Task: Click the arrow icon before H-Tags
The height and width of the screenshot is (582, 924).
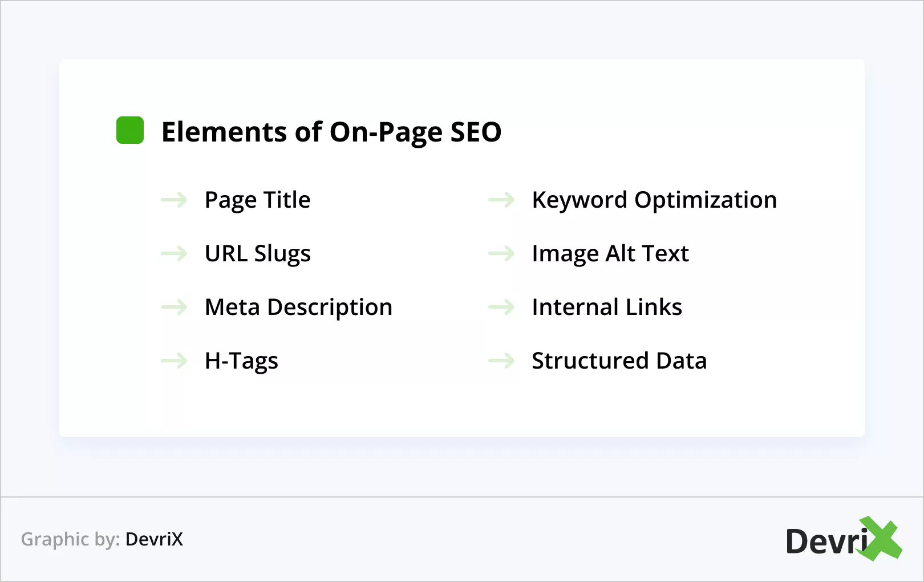Action: click(x=174, y=361)
